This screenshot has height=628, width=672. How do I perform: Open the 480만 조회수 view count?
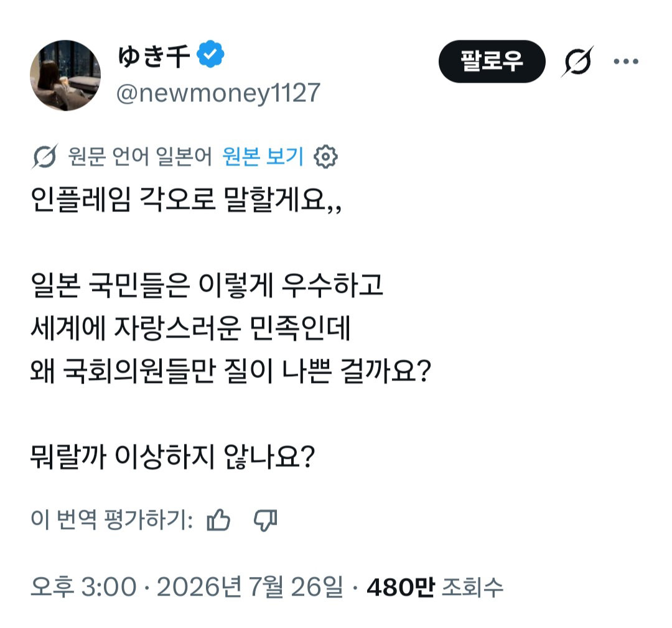tap(434, 587)
